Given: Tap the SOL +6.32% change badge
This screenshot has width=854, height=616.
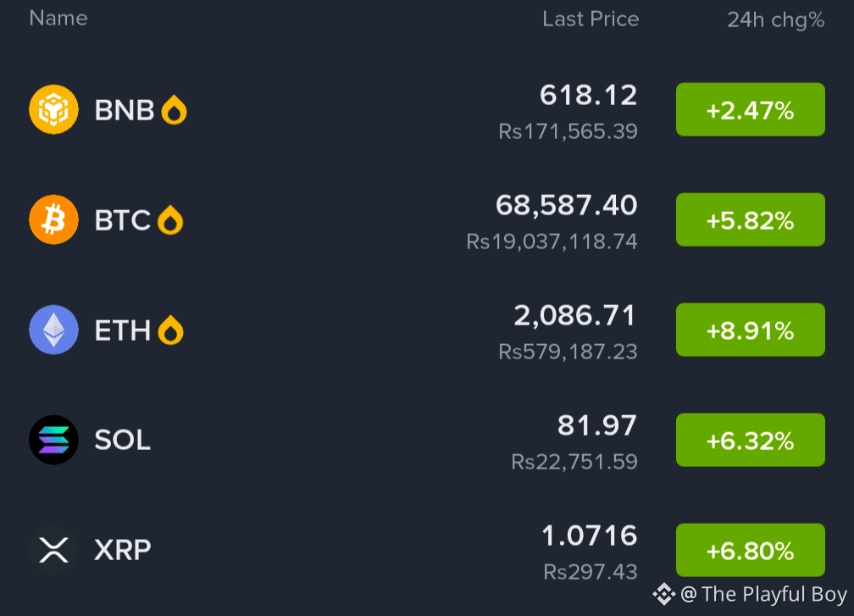Looking at the screenshot, I should pos(751,440).
